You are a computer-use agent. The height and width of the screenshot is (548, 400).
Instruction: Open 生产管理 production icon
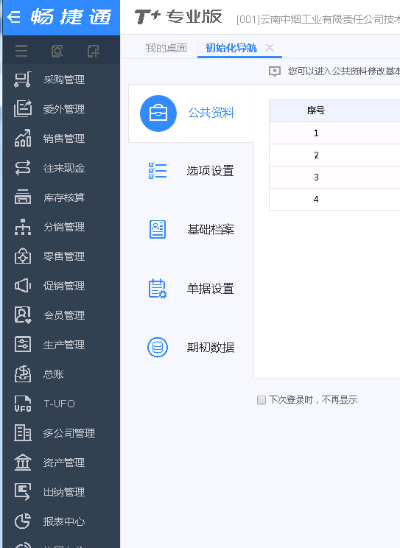tap(23, 344)
